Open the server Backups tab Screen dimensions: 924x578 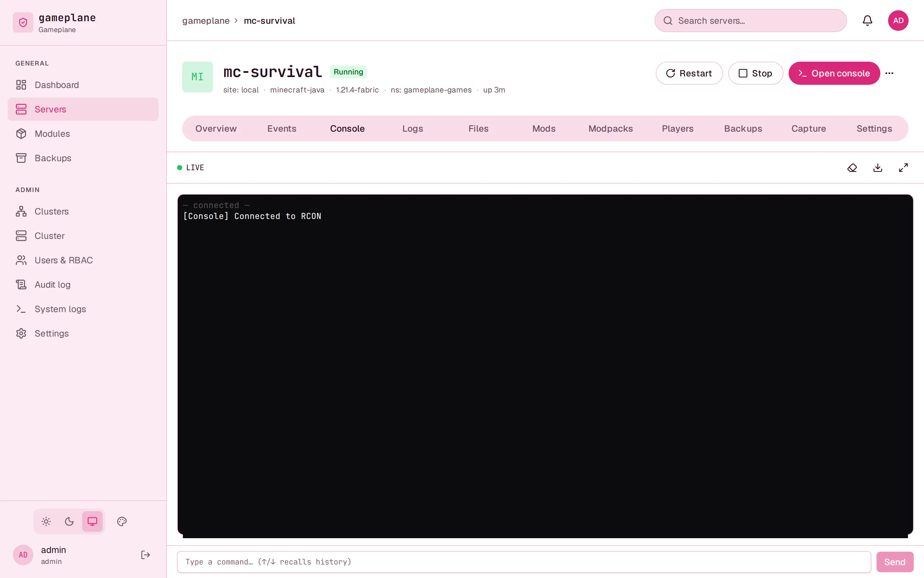point(743,128)
